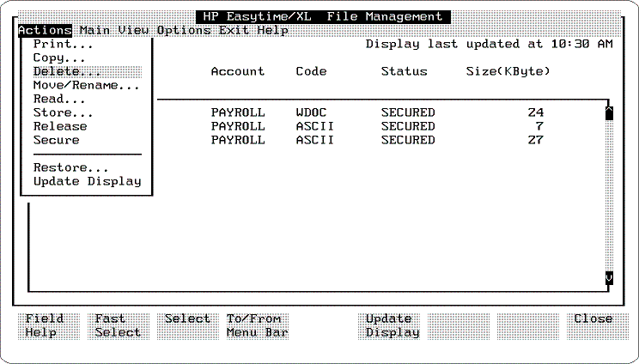Choose Release from the Actions menu
This screenshot has height=364, width=639.
[60, 126]
